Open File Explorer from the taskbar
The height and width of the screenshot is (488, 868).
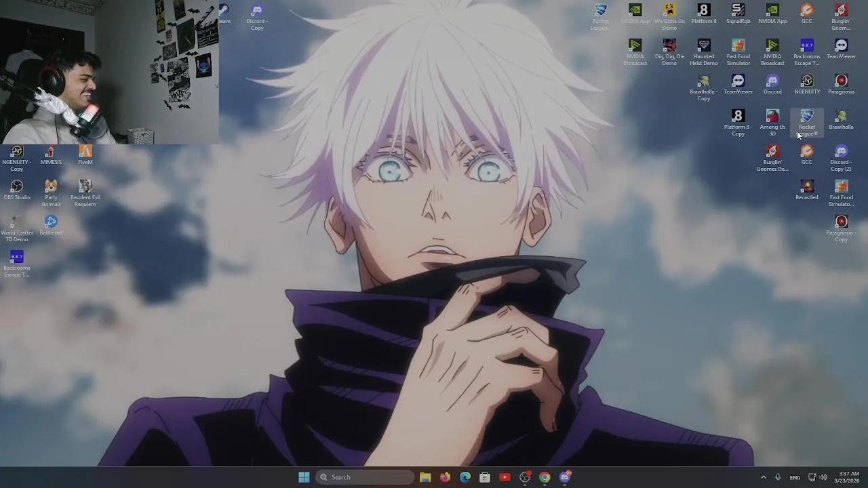tap(425, 477)
